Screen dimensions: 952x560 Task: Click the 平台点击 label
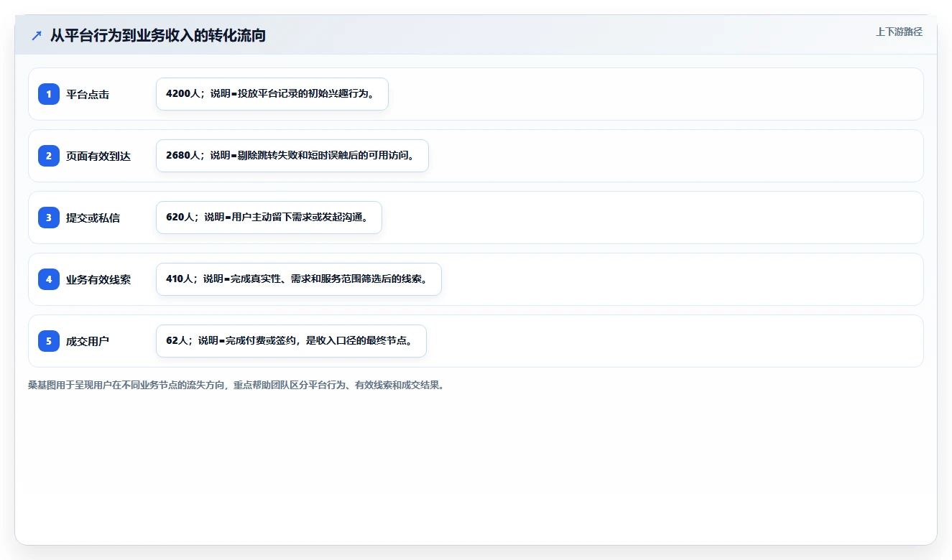pos(88,94)
